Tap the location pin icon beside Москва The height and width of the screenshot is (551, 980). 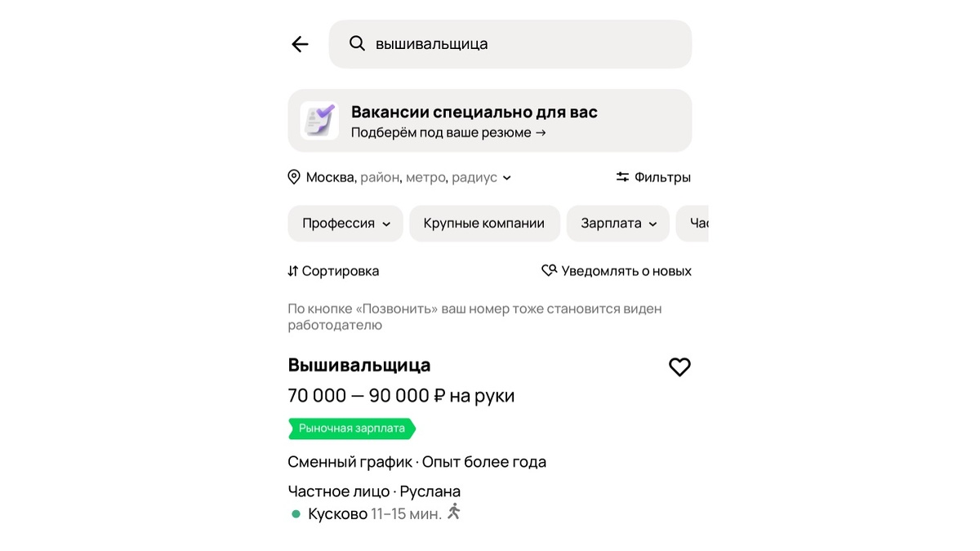[294, 177]
